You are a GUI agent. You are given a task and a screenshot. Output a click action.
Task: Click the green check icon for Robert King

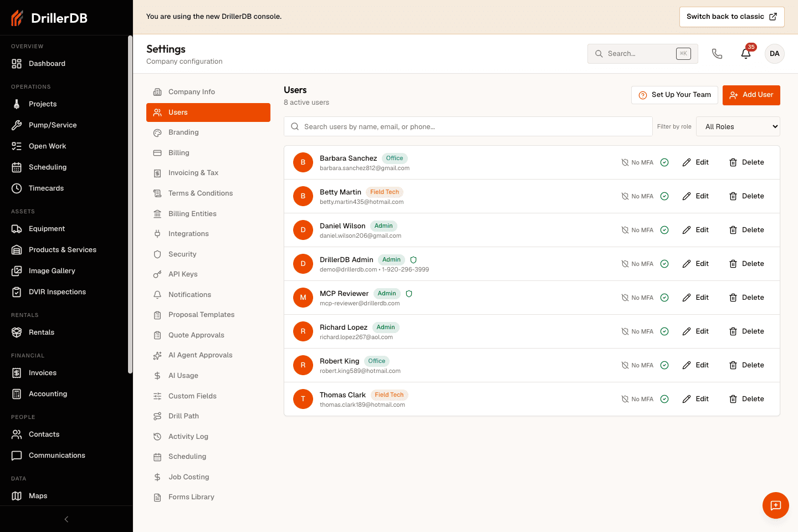(664, 365)
